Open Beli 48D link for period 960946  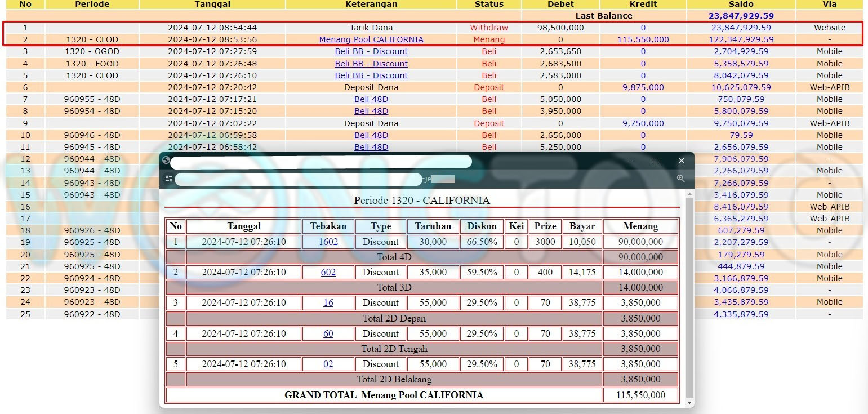tap(371, 135)
